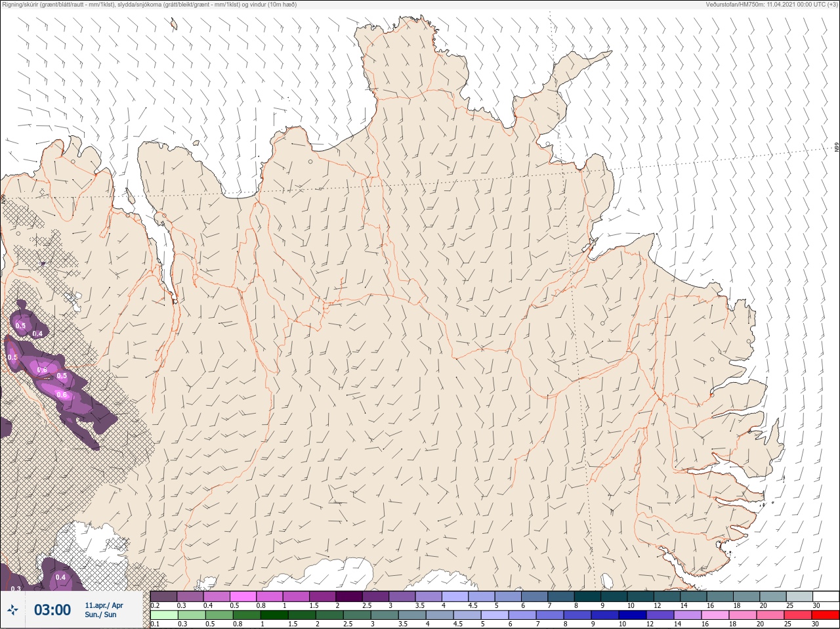This screenshot has width=840, height=629.
Task: Click the dark purple 0.2 swatch in upper legend
Action: point(163,597)
